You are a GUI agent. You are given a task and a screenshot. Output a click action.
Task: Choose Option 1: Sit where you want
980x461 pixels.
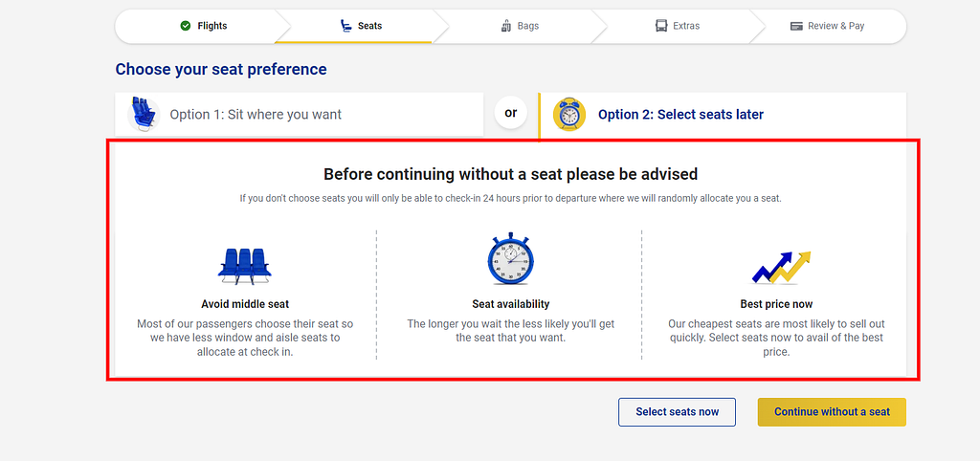pos(300,115)
